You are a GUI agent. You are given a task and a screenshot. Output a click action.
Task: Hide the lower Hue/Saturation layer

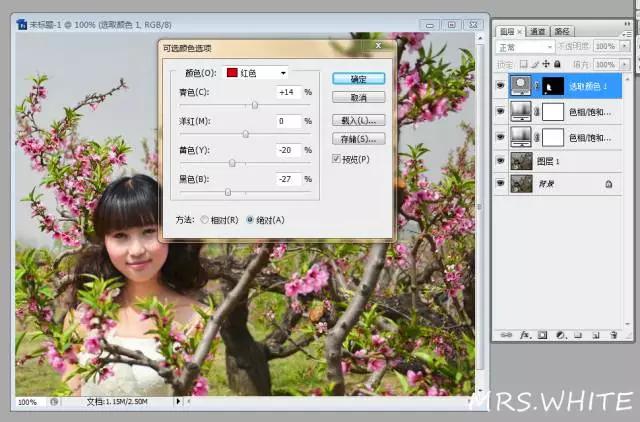coord(500,137)
